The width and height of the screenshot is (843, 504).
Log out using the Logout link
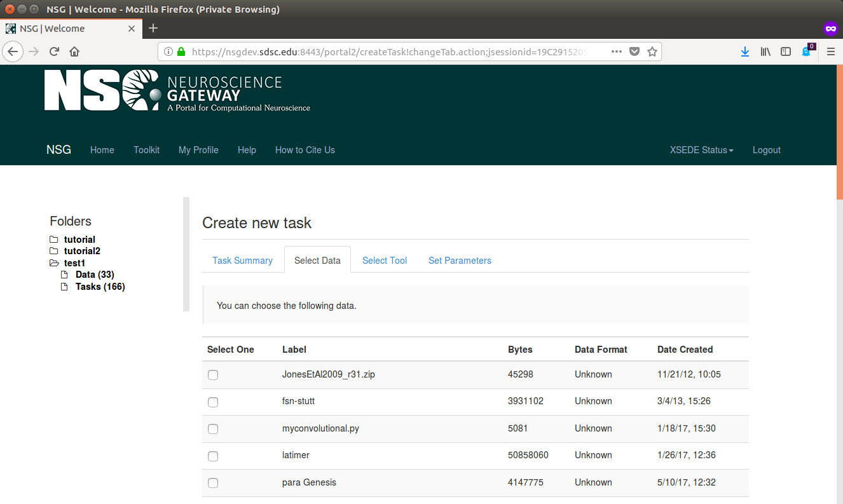(767, 150)
